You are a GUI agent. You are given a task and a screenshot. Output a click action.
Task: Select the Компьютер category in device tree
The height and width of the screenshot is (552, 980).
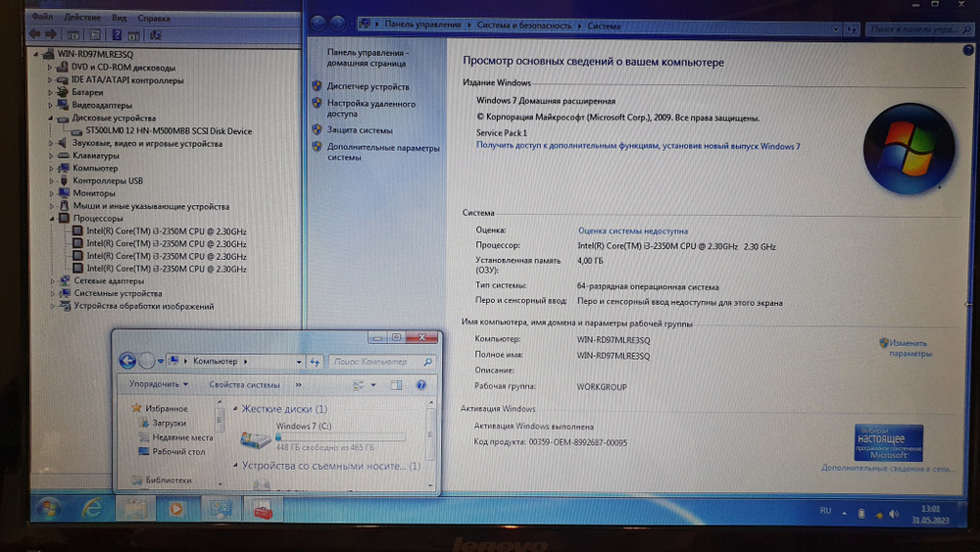(95, 169)
